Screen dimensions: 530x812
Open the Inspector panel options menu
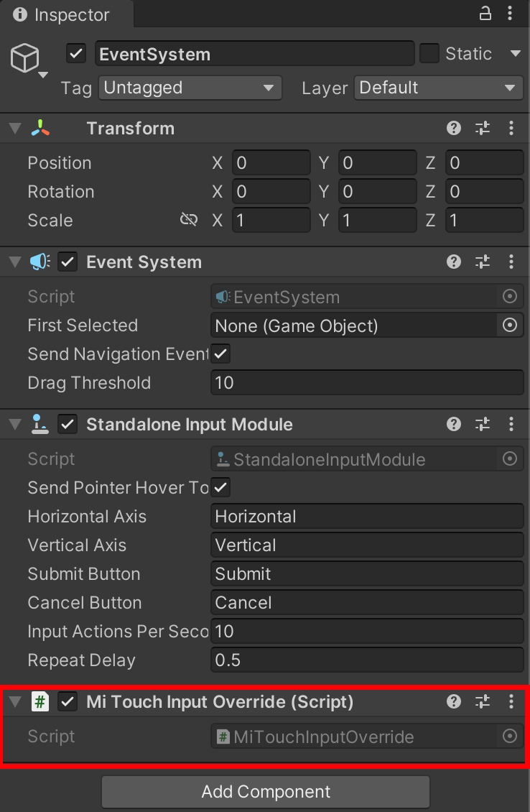click(511, 14)
